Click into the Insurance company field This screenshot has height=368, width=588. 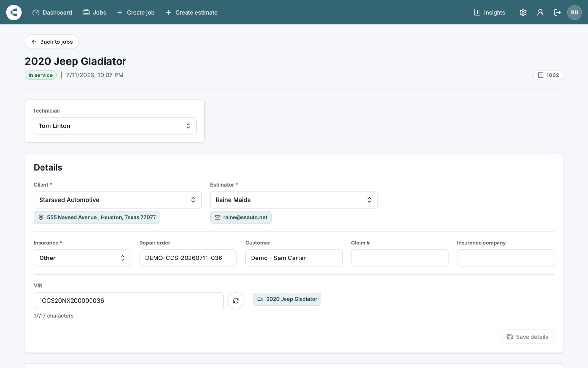click(x=505, y=258)
